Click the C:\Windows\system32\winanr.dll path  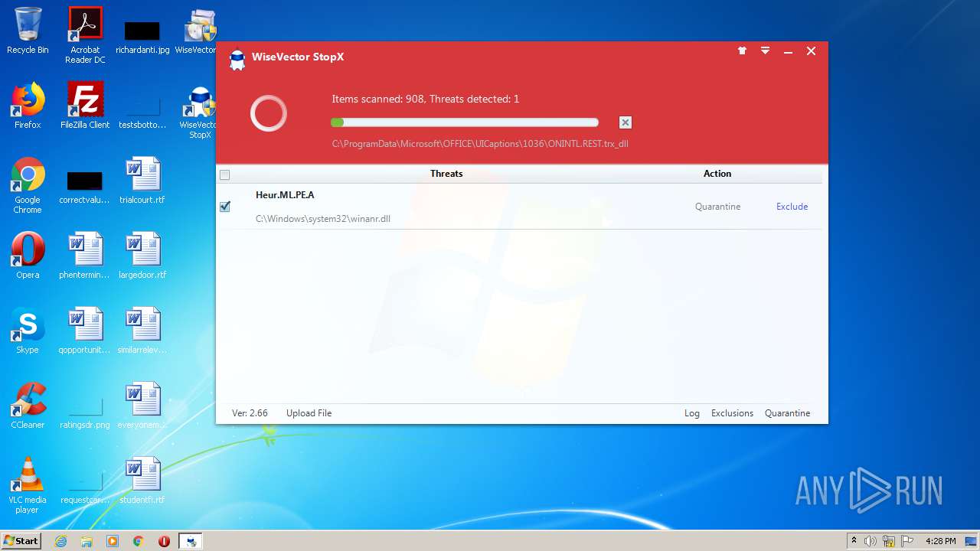point(323,219)
